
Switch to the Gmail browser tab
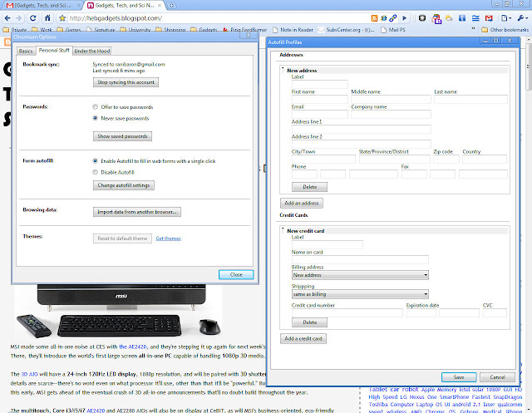pyautogui.click(x=43, y=6)
